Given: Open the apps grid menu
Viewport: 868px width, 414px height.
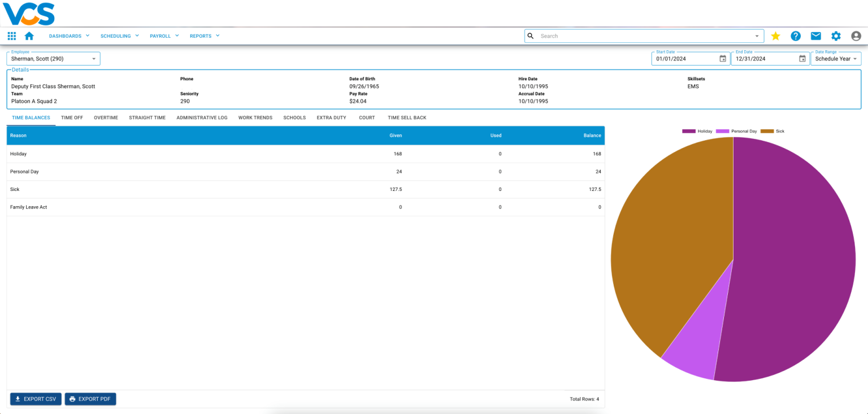Looking at the screenshot, I should pos(11,36).
